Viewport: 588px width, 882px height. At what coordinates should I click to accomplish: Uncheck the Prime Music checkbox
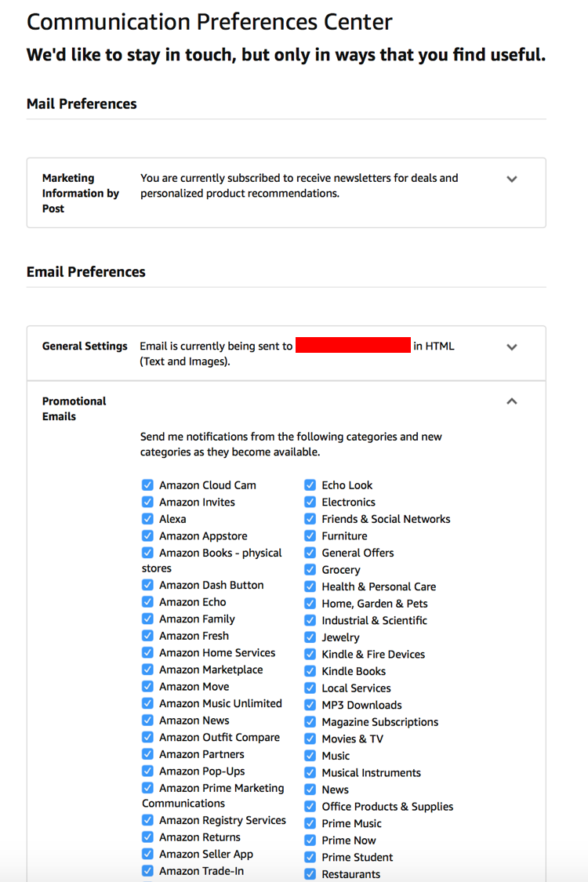coord(310,823)
